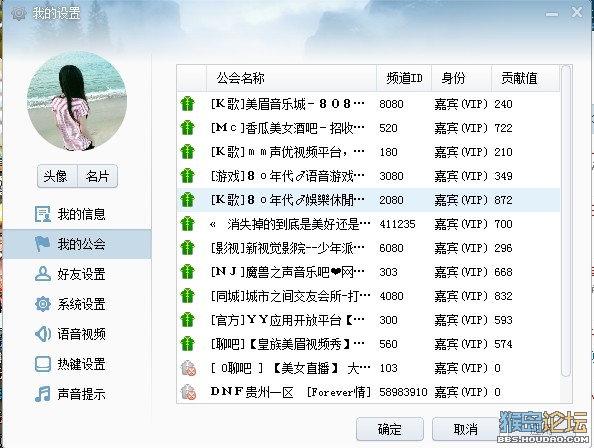Switch to the 语音视频 section
Screen dimensions: 594x448
tap(81, 334)
